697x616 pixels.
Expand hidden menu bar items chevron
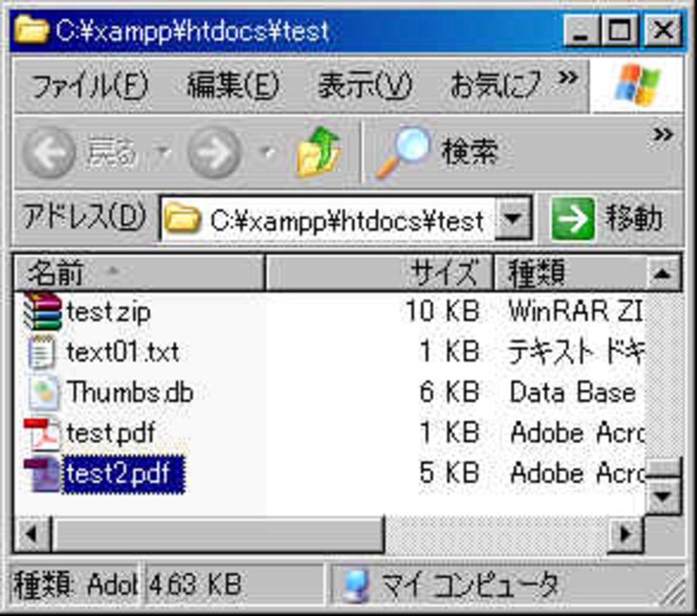point(568,78)
